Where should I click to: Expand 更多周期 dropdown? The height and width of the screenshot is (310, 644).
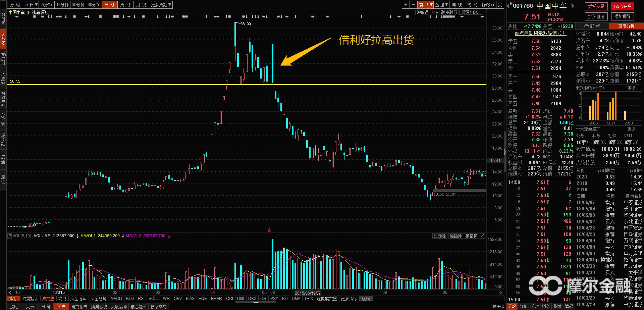(x=161, y=5)
